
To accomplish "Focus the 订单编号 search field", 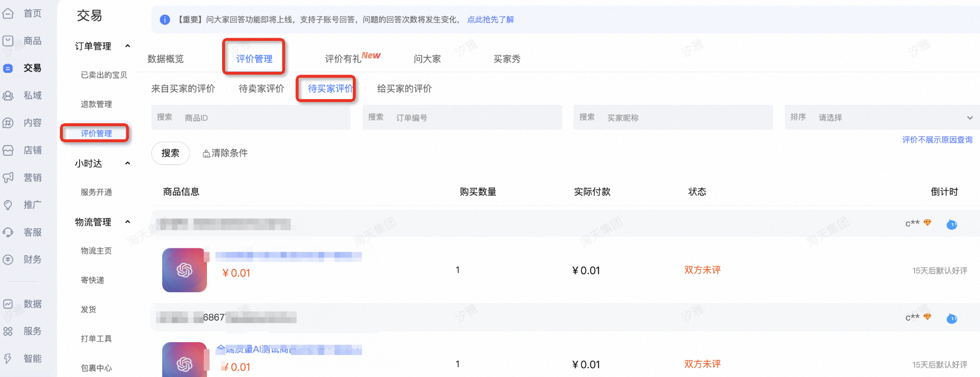I will 462,117.
